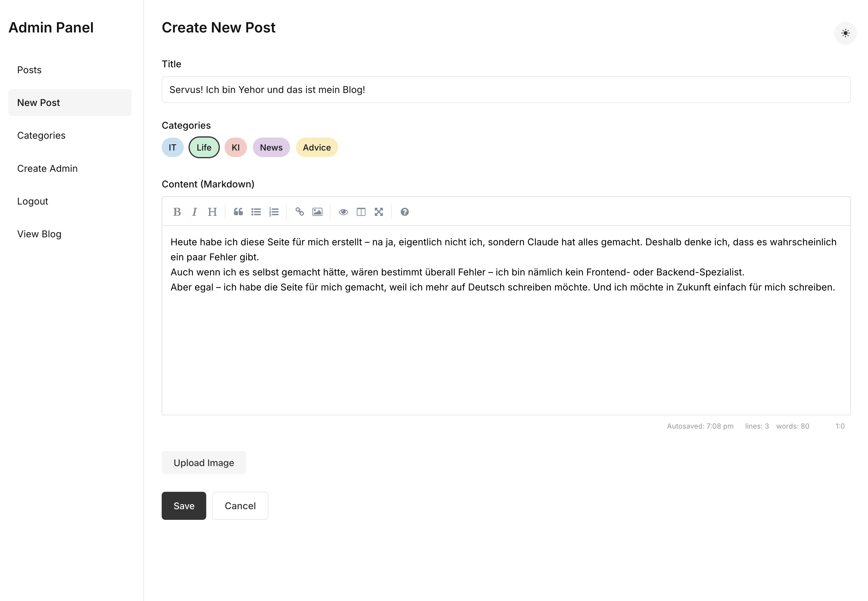
Task: Create a numbered list
Action: 274,212
